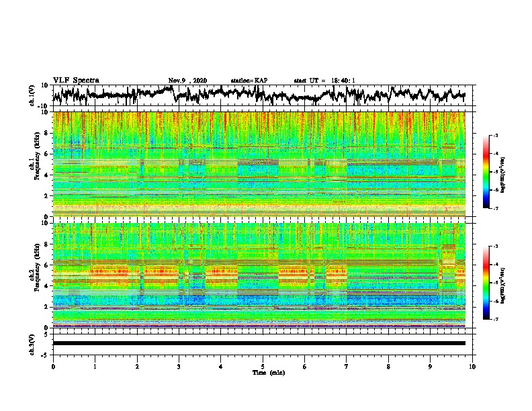Click the ch.1 color bar log(PSD) unit label

pyautogui.click(x=503, y=175)
